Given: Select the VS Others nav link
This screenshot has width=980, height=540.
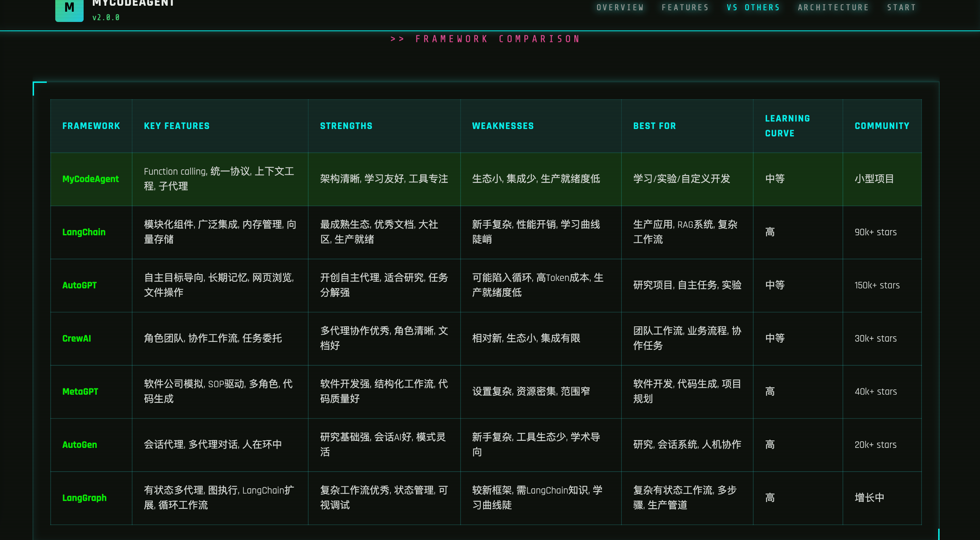Looking at the screenshot, I should tap(753, 7).
